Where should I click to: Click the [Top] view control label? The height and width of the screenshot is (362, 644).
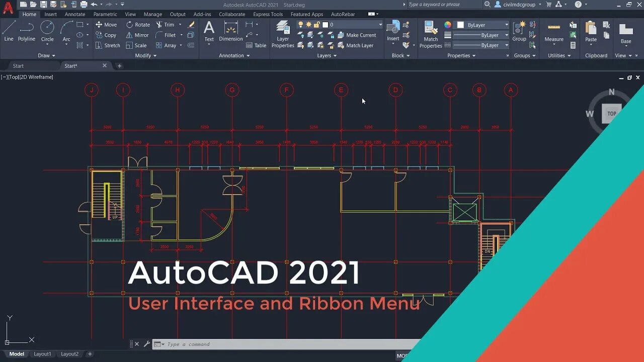(13, 77)
